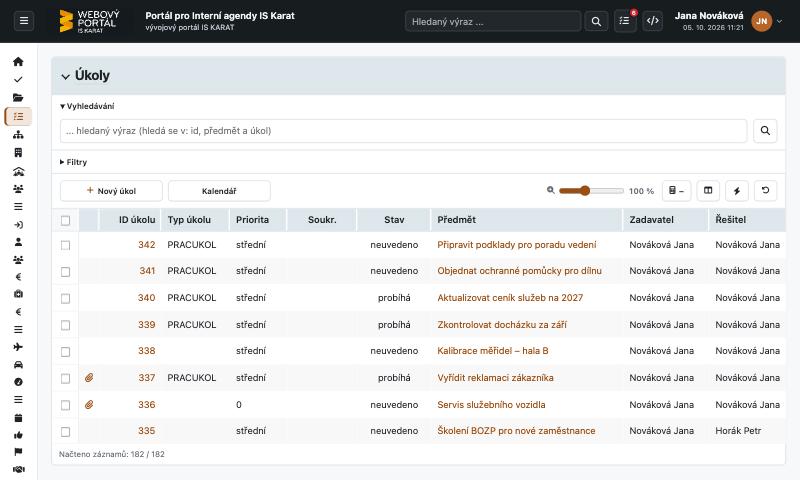The width and height of the screenshot is (800, 480).
Task: Open task ID 338 link
Action: 146,351
